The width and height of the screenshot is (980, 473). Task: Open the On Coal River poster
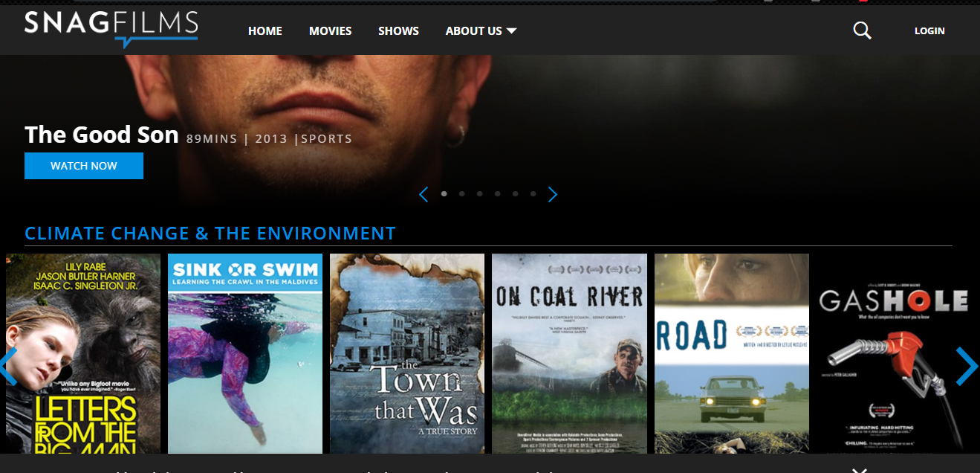pos(569,353)
